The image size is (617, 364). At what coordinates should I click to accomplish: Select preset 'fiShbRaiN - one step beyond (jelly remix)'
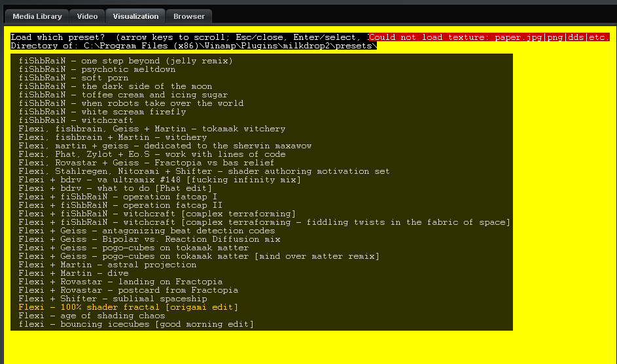(126, 61)
